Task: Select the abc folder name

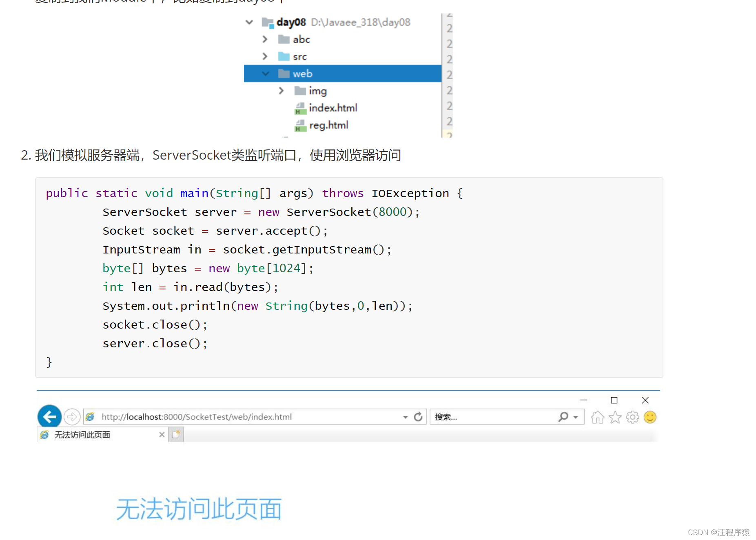Action: pos(302,40)
